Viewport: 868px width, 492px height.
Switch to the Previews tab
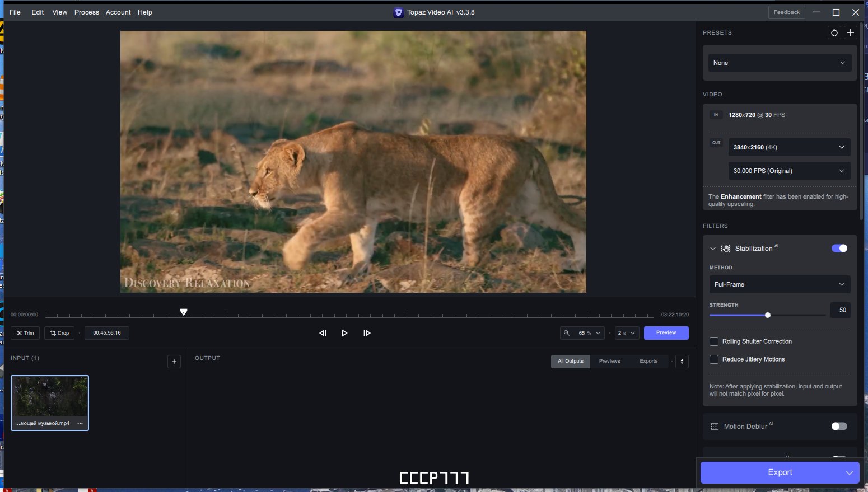pos(609,362)
